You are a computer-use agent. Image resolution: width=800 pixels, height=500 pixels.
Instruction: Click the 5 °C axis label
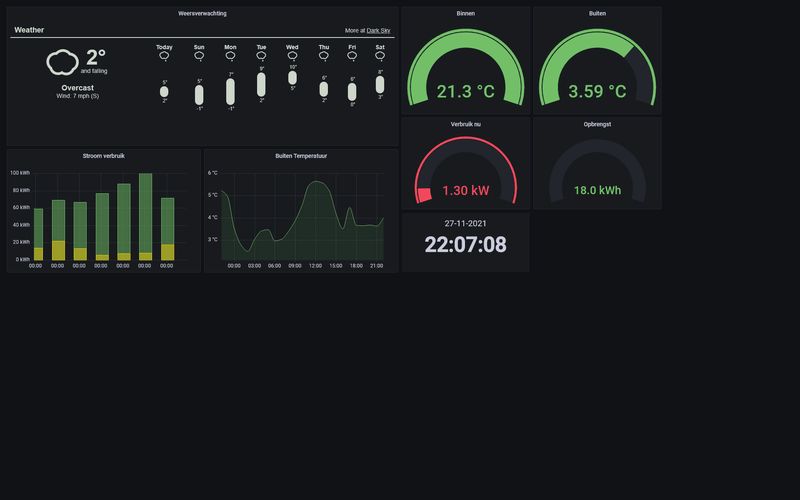point(213,195)
